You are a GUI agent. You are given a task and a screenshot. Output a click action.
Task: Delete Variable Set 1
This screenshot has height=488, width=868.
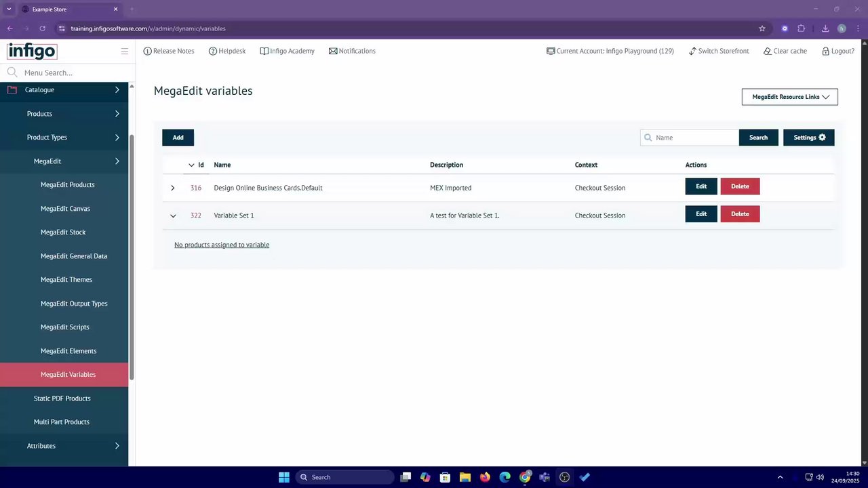[x=740, y=214]
